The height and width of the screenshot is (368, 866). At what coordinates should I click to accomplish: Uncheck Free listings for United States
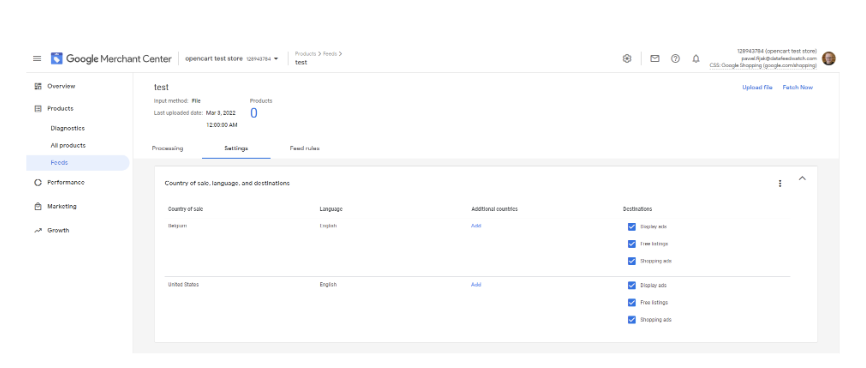coord(632,303)
